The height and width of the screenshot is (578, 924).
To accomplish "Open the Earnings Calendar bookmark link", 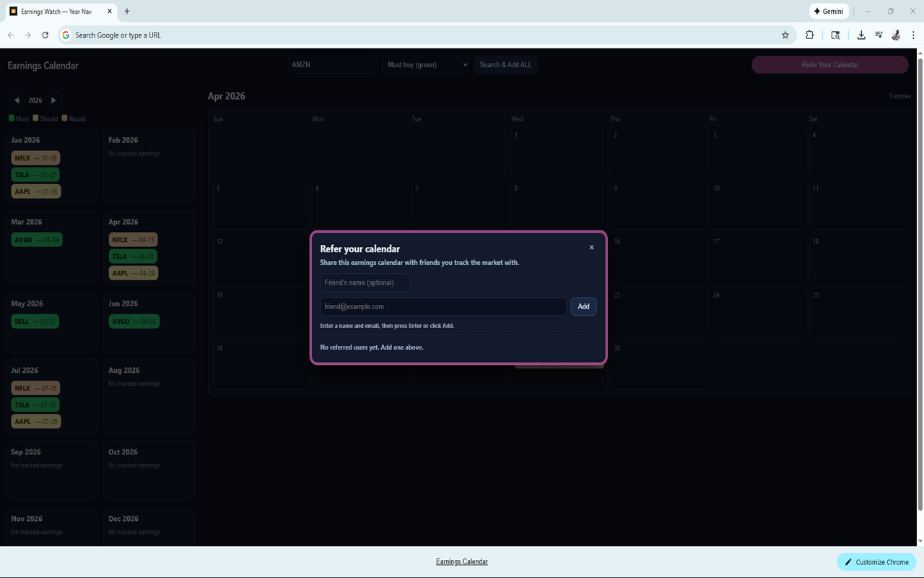I will click(x=461, y=561).
